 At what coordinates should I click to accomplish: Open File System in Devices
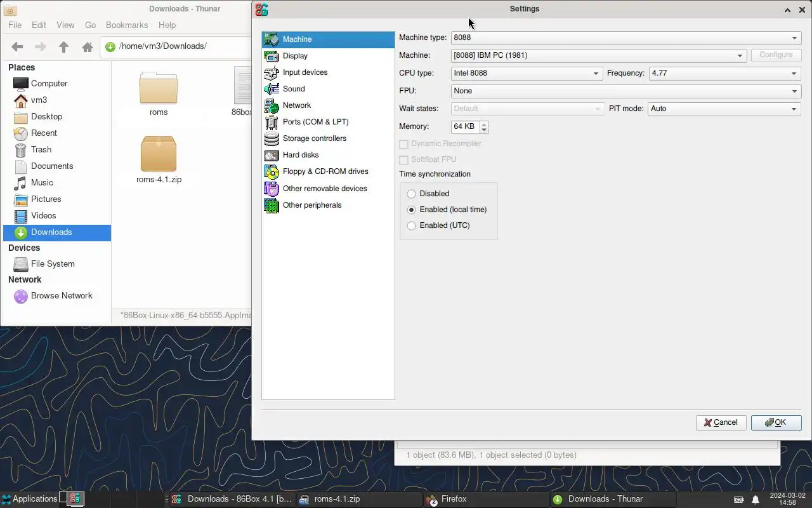click(57, 264)
